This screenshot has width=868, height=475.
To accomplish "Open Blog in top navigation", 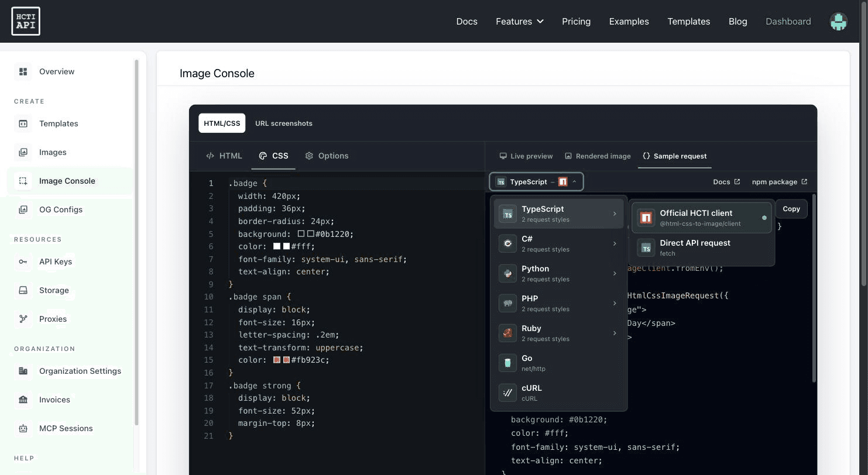I will 737,22.
